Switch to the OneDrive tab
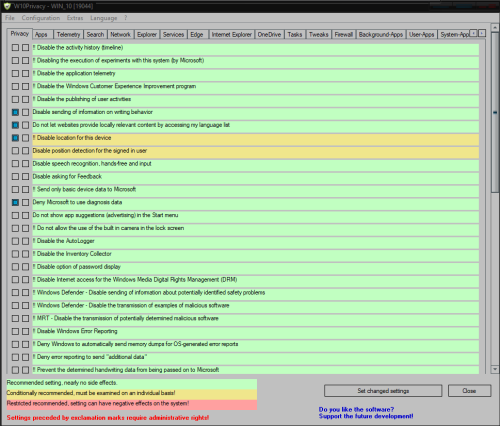Screen dimensions: 500x426 (269, 35)
